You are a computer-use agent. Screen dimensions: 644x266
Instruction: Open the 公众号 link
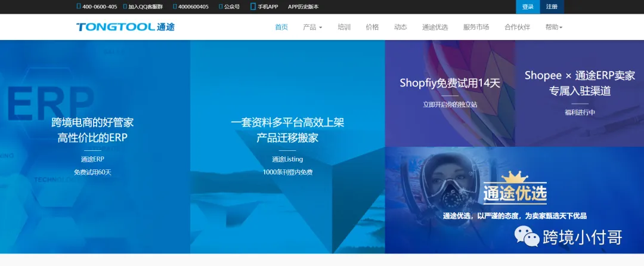point(231,7)
